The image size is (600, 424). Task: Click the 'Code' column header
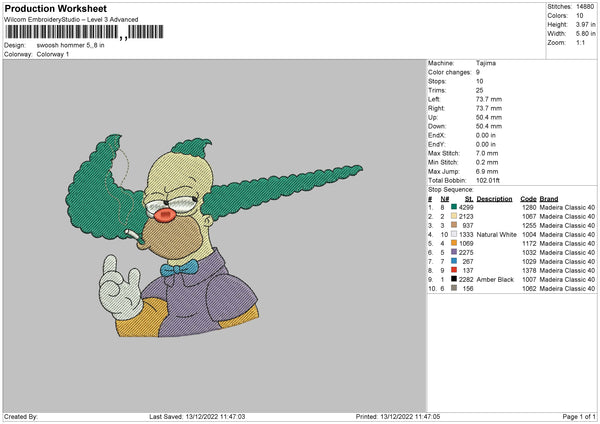click(x=528, y=199)
